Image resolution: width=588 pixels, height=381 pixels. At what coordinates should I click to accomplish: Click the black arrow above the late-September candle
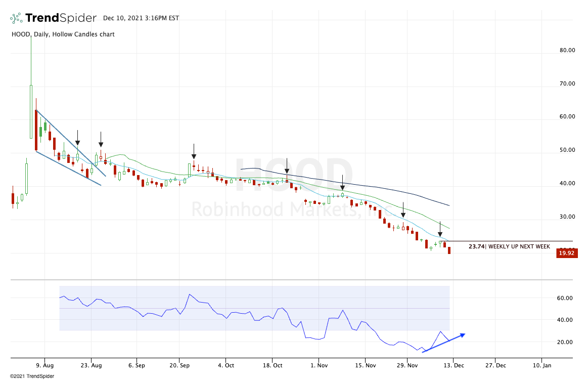[x=194, y=151]
